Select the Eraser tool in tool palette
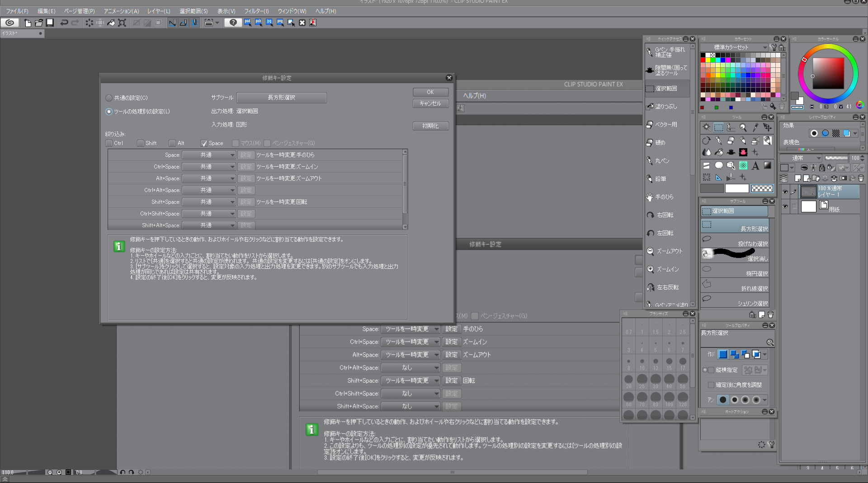Screen dimensions: 868x483 click(x=731, y=141)
